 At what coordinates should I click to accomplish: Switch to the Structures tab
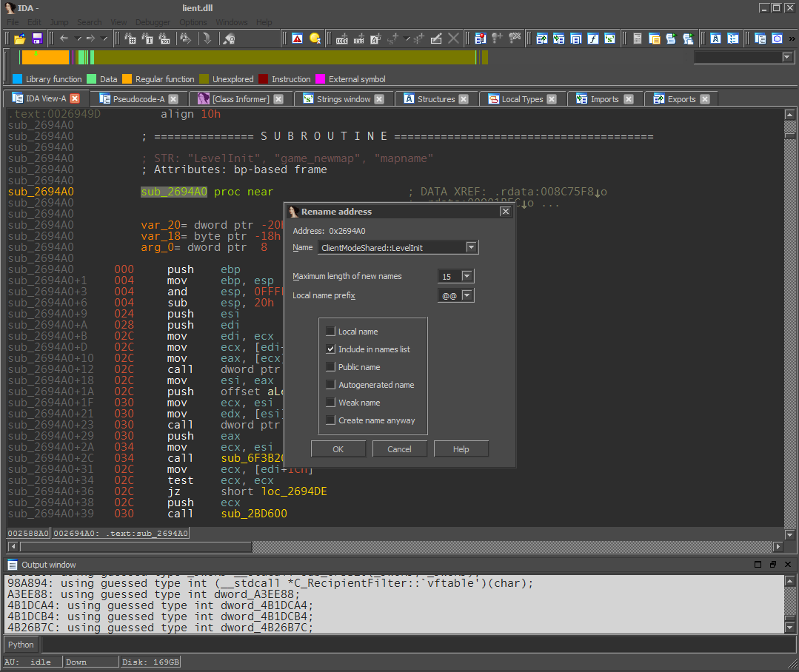tap(436, 98)
